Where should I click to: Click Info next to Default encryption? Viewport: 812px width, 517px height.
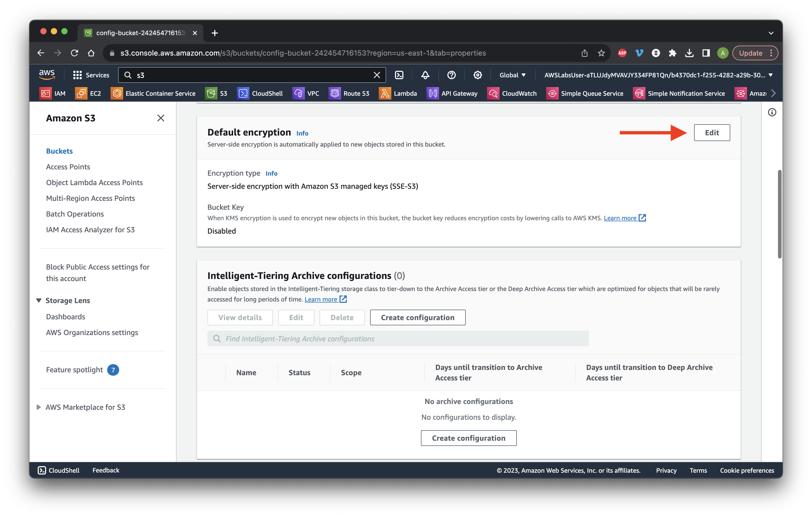click(302, 133)
